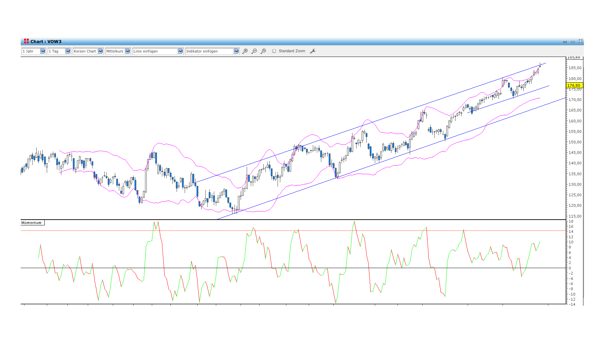Open chart settings with the wrench icon
The width and height of the screenshot is (608, 364).
[313, 51]
